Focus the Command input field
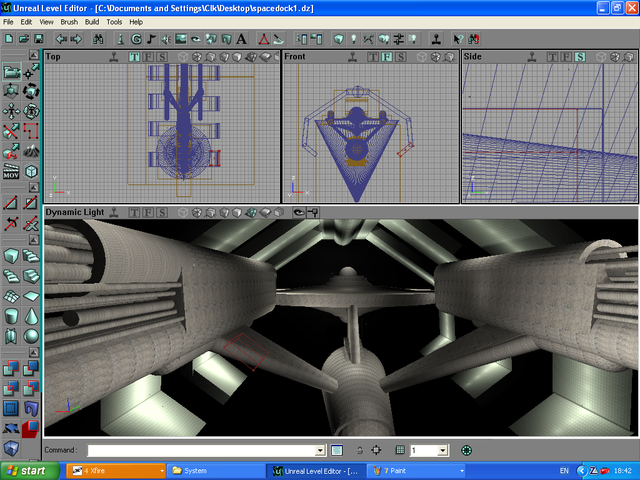The width and height of the screenshot is (640, 480). pos(200,451)
